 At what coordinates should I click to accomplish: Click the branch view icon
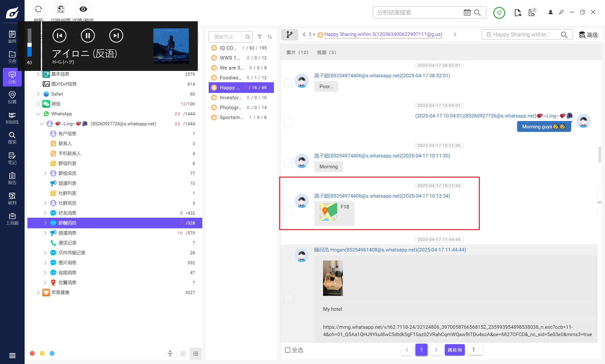(x=289, y=35)
